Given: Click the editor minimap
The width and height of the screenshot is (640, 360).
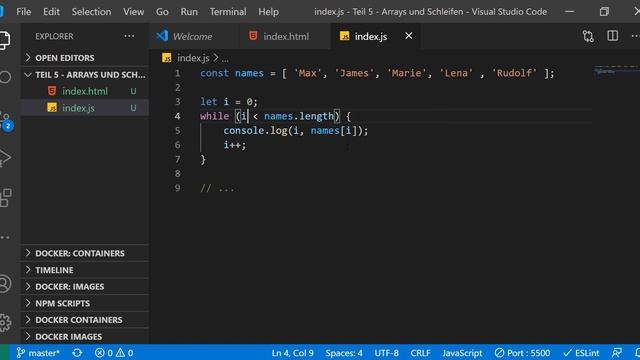Looking at the screenshot, I should [616, 71].
